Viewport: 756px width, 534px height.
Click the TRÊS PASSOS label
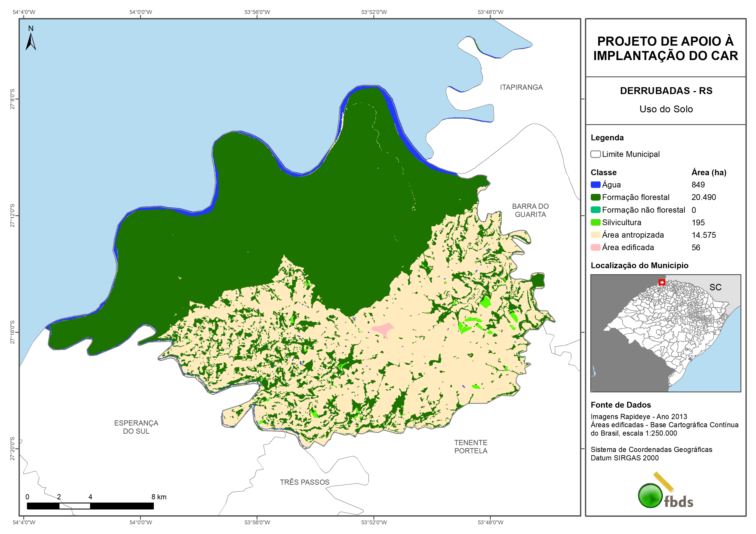(x=304, y=482)
